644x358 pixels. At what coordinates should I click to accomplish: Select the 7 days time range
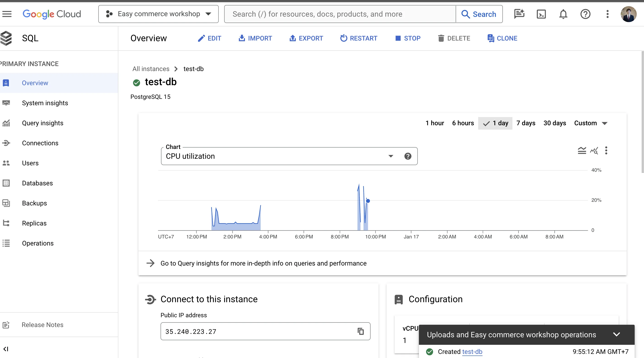526,123
